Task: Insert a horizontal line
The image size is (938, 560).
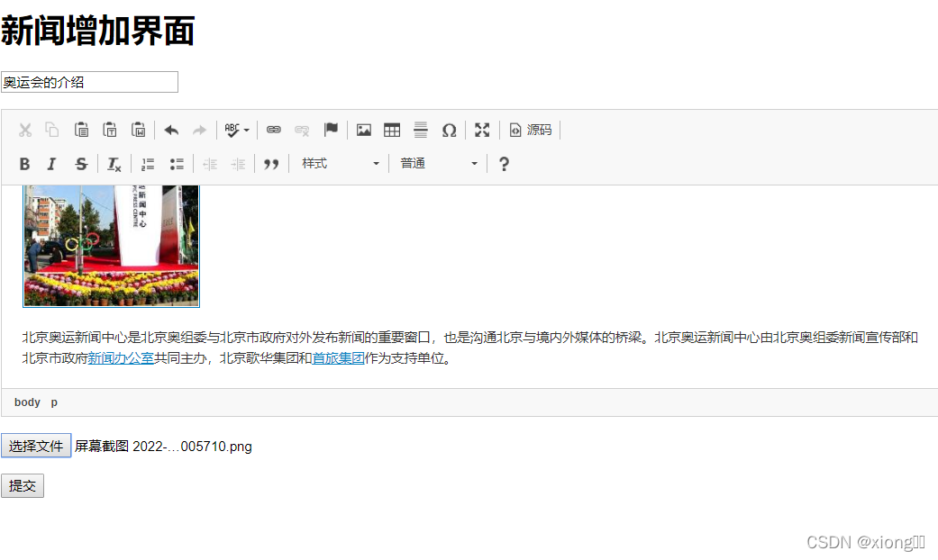Action: (x=421, y=130)
